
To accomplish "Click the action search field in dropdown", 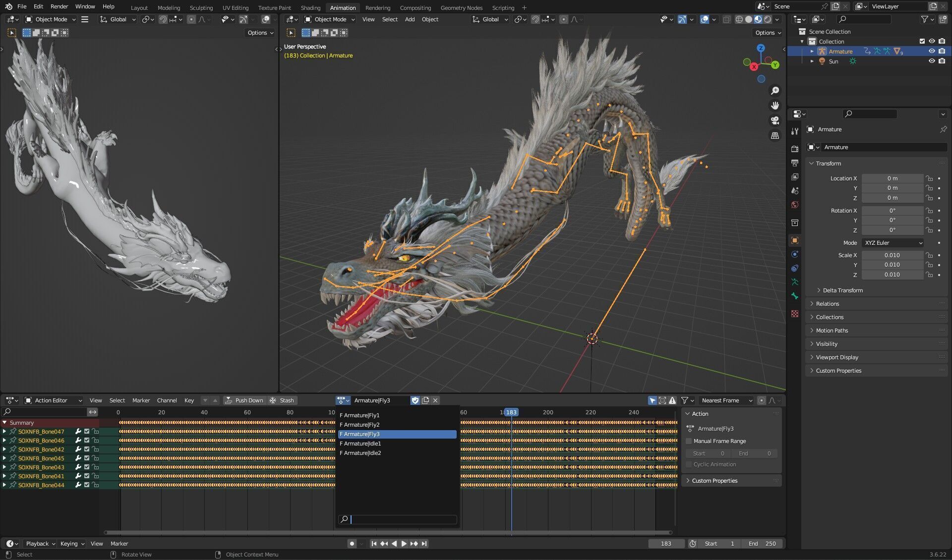I will (x=397, y=519).
